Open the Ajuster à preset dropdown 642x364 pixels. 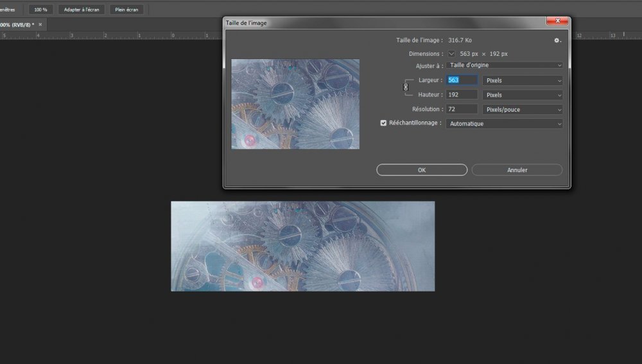[504, 65]
